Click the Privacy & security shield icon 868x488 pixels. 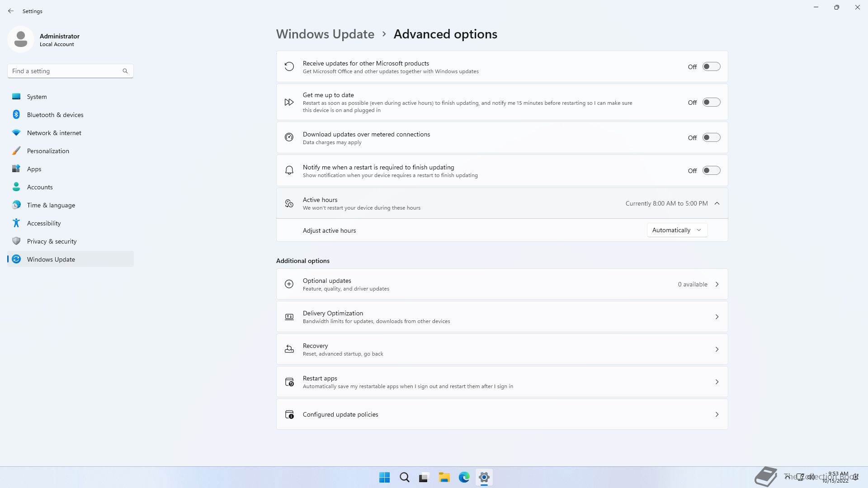[x=16, y=241]
